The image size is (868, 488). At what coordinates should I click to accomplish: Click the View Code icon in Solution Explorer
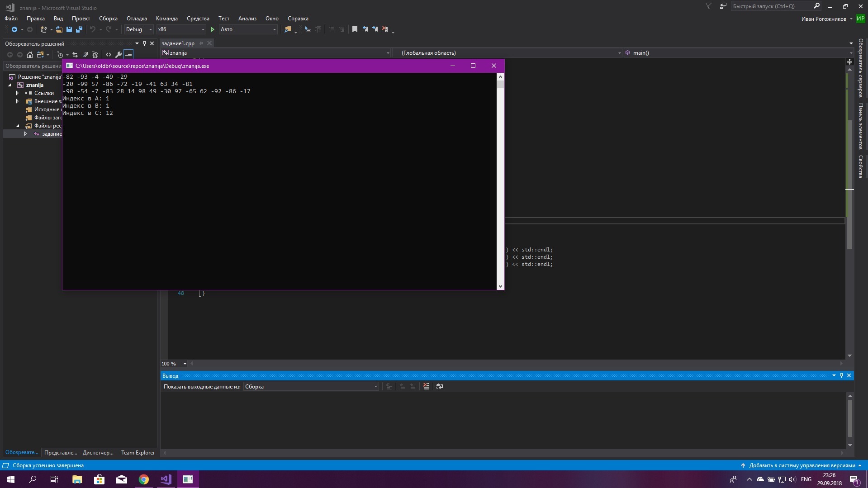pos(109,55)
